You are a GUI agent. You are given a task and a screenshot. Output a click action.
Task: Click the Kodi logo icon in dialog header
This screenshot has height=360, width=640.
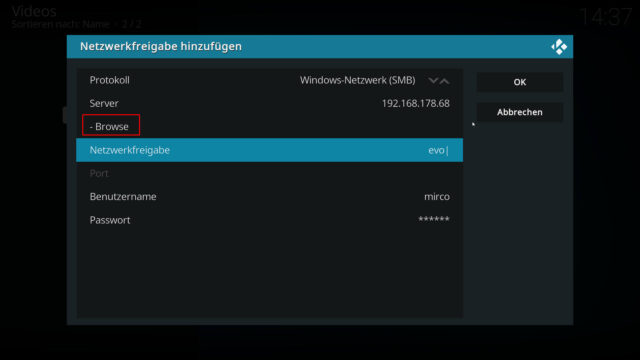(559, 47)
